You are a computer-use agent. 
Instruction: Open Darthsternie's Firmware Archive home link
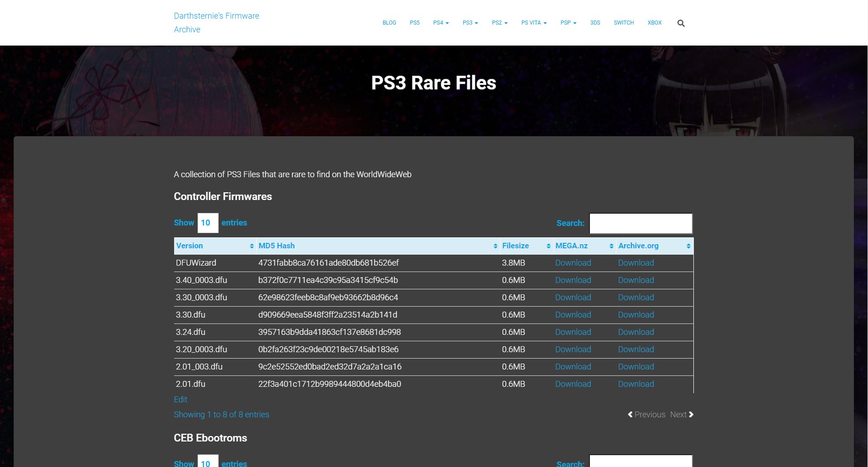(x=217, y=23)
